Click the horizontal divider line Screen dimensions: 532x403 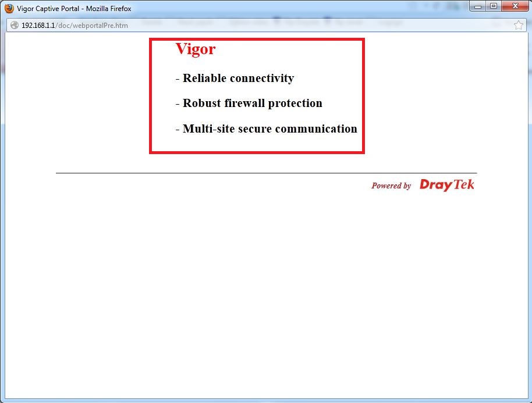(x=266, y=173)
